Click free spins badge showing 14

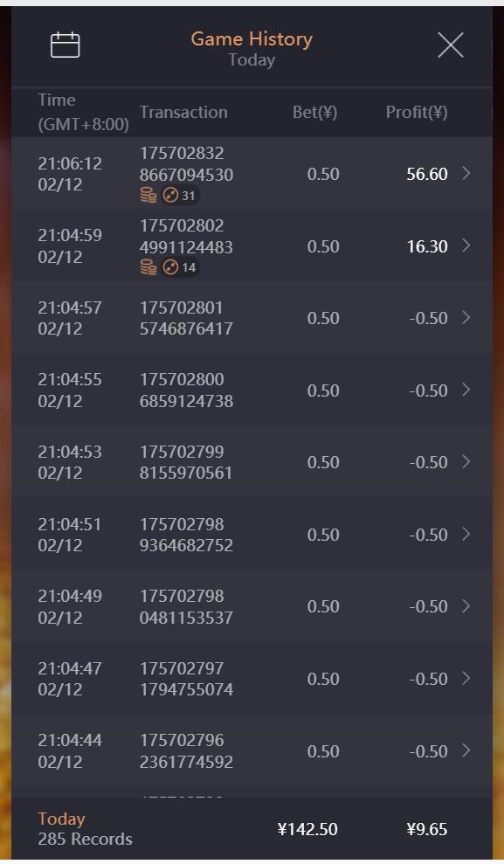[x=180, y=268]
